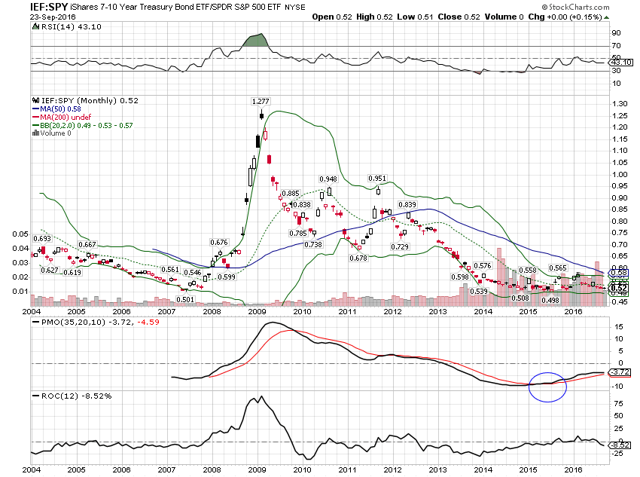Click the 0.885 price label
Screen dimensions: 640x477
click(290, 193)
